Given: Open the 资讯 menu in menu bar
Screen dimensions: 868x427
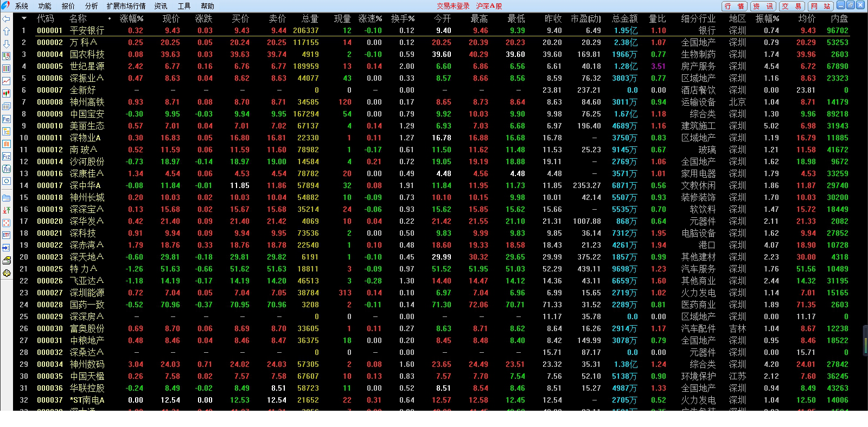Looking at the screenshot, I should click(x=161, y=6).
